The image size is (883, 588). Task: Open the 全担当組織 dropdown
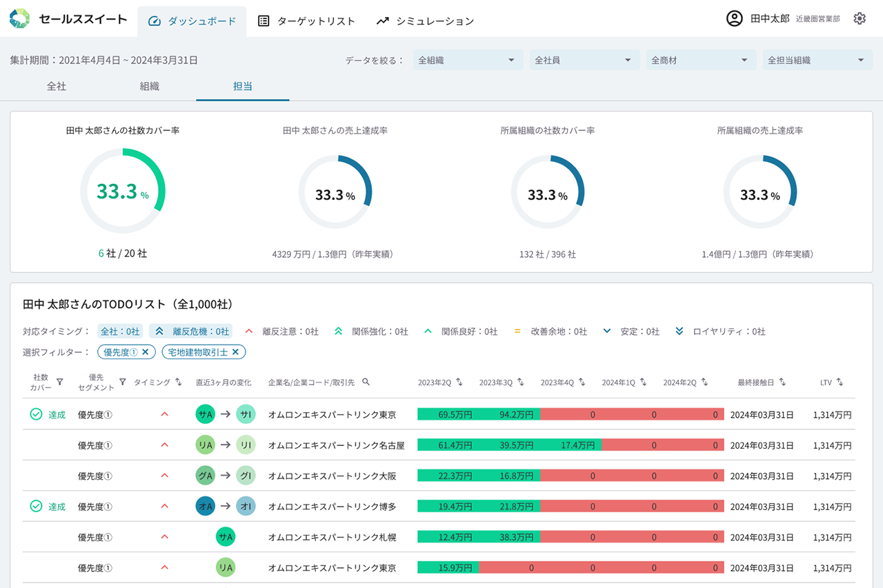coord(817,60)
